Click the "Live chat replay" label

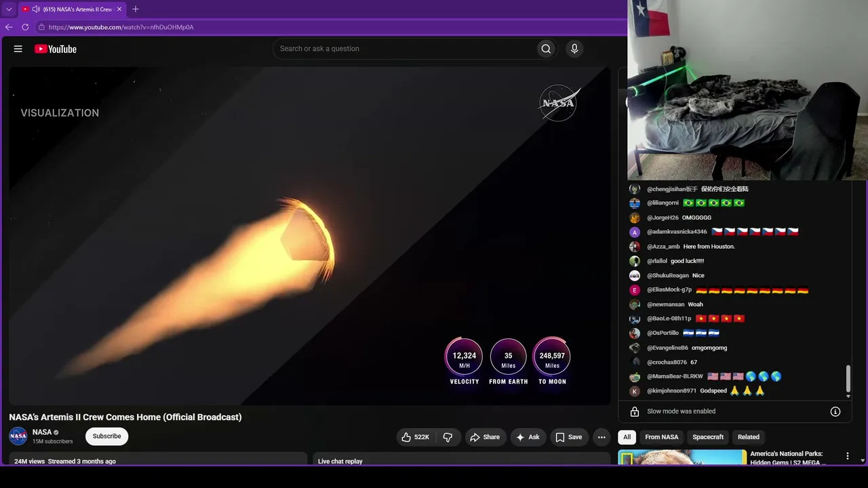[x=340, y=462]
